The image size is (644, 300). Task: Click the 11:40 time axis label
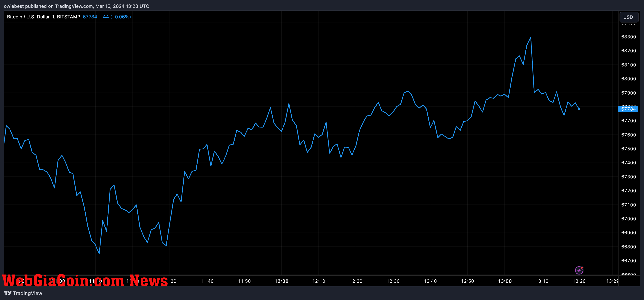pos(207,281)
